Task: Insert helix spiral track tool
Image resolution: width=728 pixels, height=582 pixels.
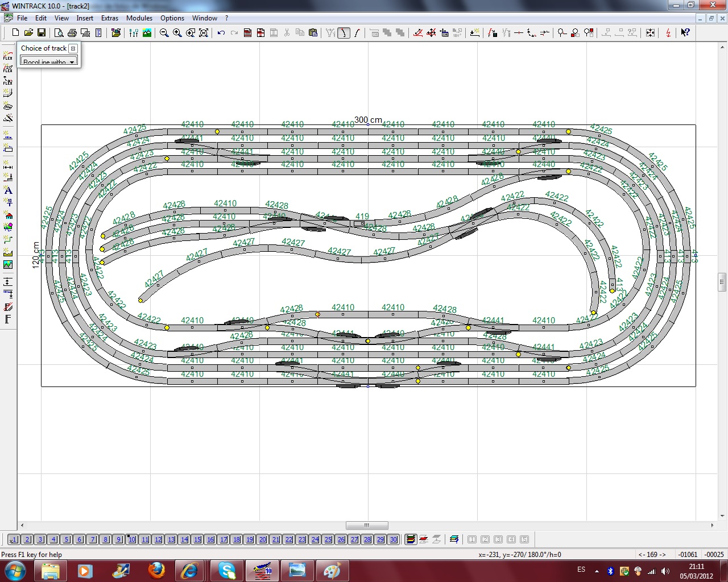Action: [8, 106]
